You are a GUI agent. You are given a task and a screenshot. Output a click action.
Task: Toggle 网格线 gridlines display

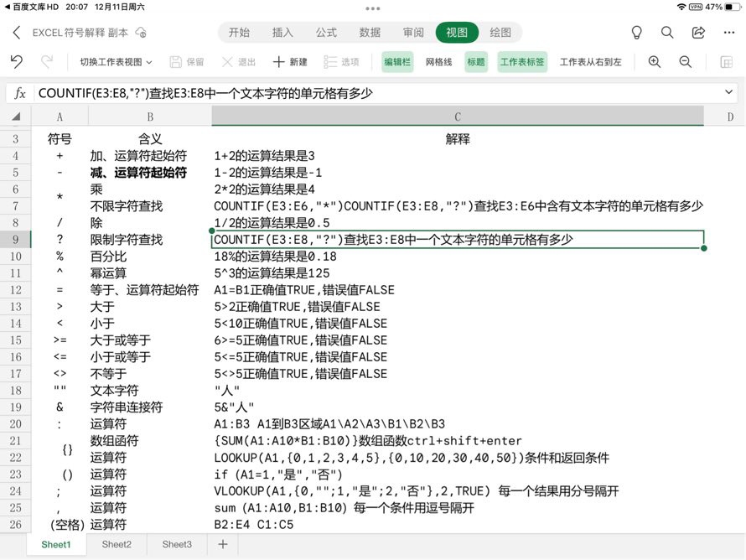pyautogui.click(x=438, y=61)
